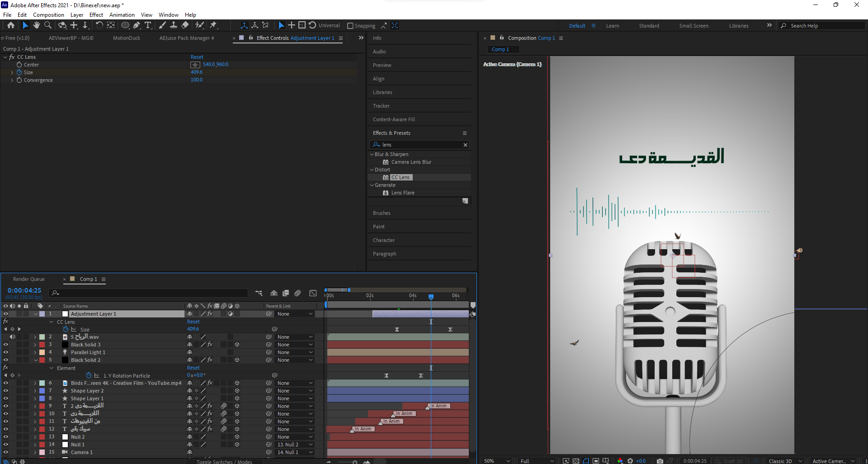Enable the Snapping checkbox

[x=350, y=26]
